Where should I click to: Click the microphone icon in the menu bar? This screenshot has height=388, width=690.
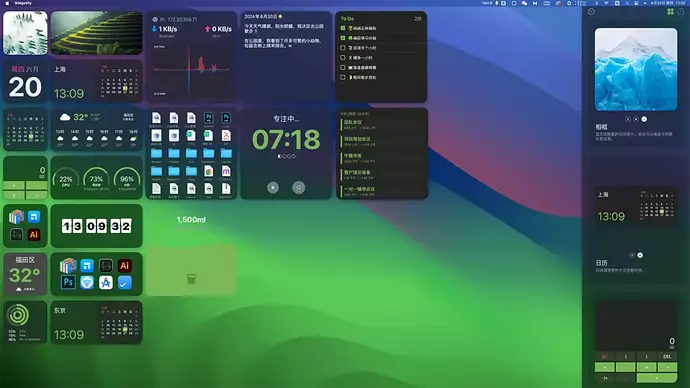tap(497, 3)
